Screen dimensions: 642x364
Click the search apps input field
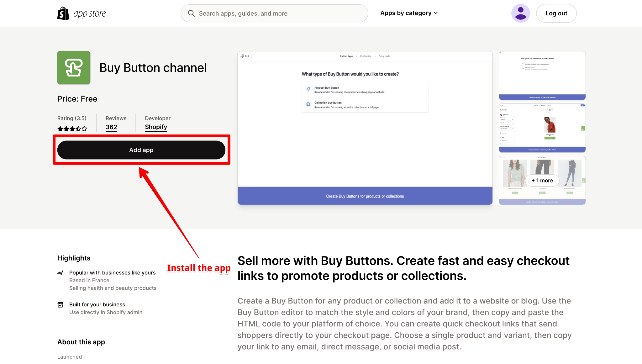coord(274,13)
